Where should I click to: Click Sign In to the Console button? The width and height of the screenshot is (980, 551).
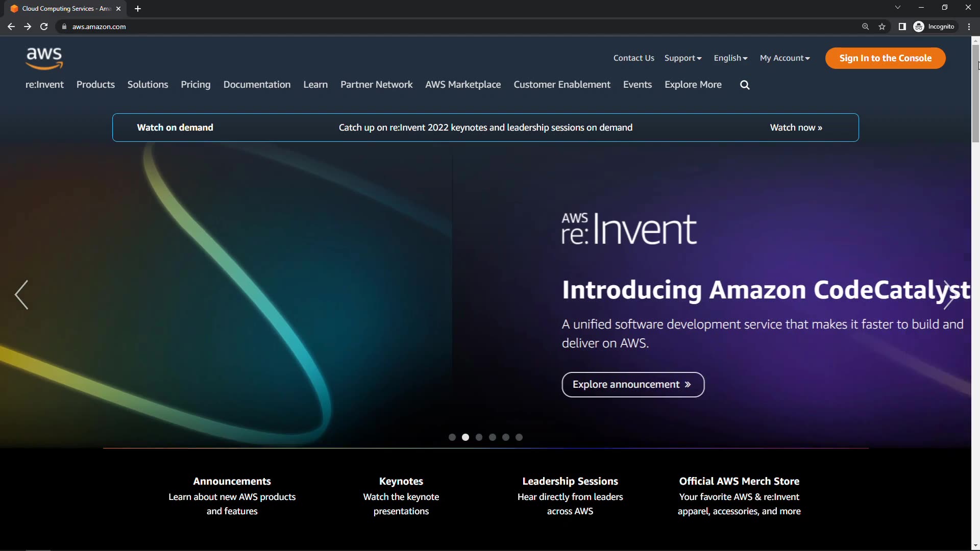click(885, 58)
